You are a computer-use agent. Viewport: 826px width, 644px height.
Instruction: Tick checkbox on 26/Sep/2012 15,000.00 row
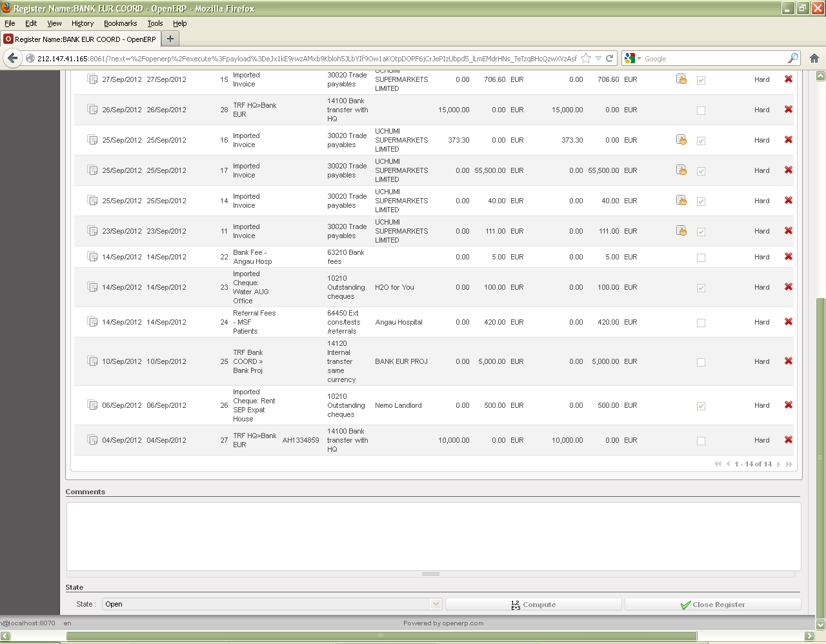coord(701,110)
